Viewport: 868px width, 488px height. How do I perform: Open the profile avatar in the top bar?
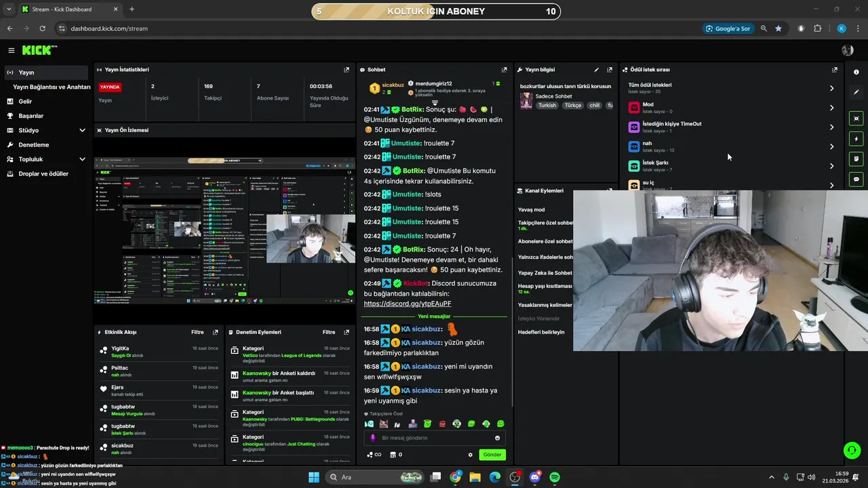[x=847, y=50]
